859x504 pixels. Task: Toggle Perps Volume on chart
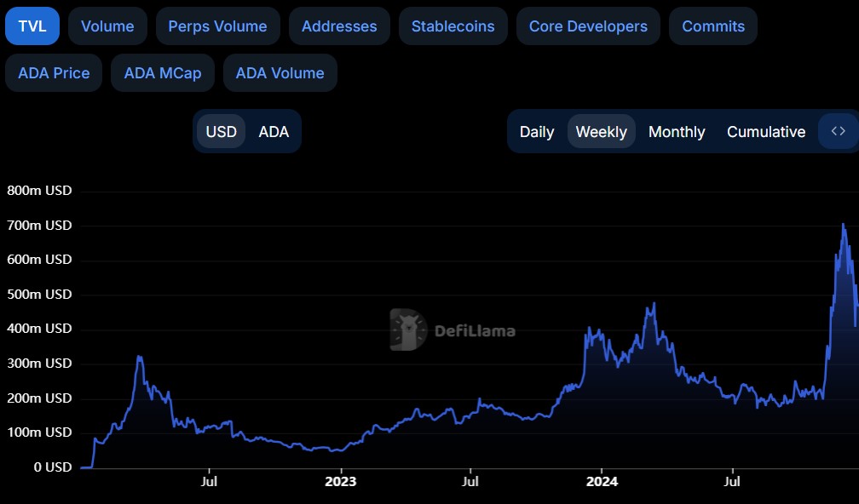pyautogui.click(x=217, y=26)
